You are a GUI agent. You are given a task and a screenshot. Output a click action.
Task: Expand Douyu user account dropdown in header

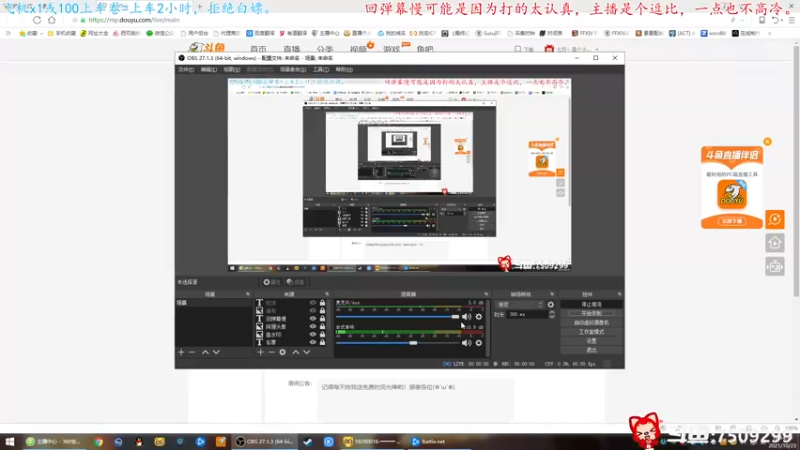coord(596,49)
